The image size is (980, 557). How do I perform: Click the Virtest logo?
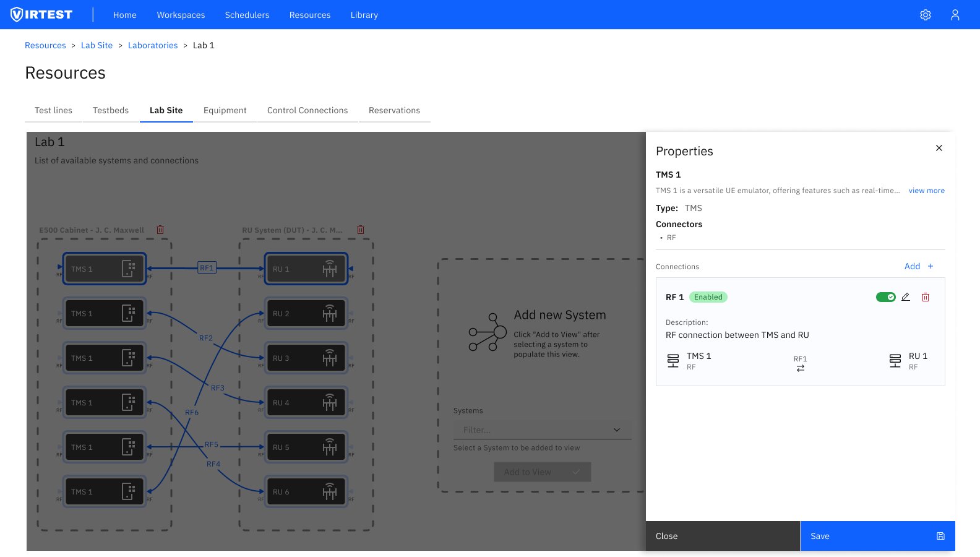pos(42,15)
